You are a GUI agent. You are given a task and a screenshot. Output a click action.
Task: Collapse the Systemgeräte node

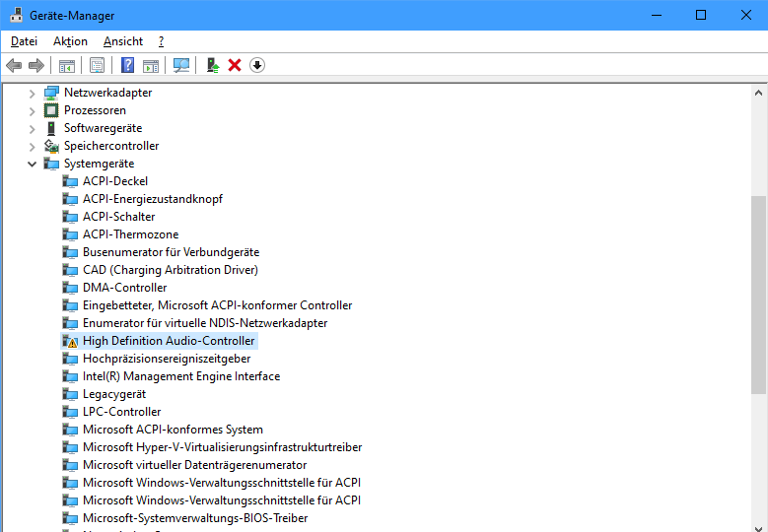click(32, 164)
